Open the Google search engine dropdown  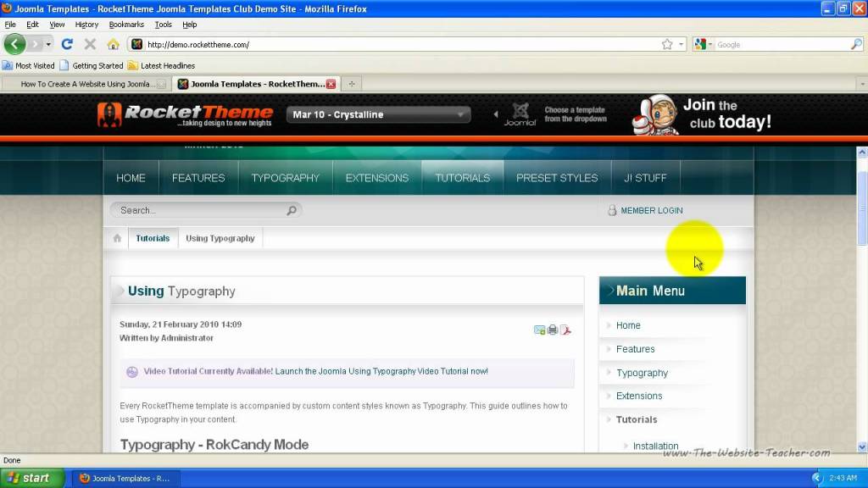tap(702, 44)
